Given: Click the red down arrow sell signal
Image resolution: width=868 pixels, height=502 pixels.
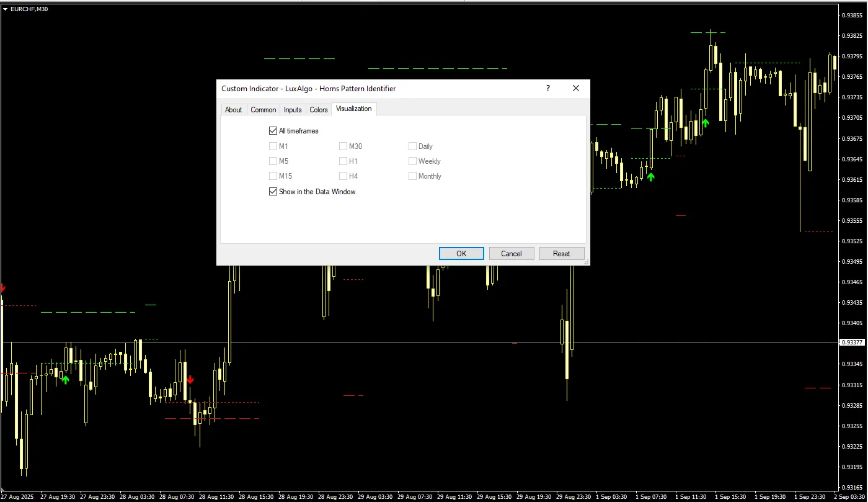Looking at the screenshot, I should coord(190,380).
